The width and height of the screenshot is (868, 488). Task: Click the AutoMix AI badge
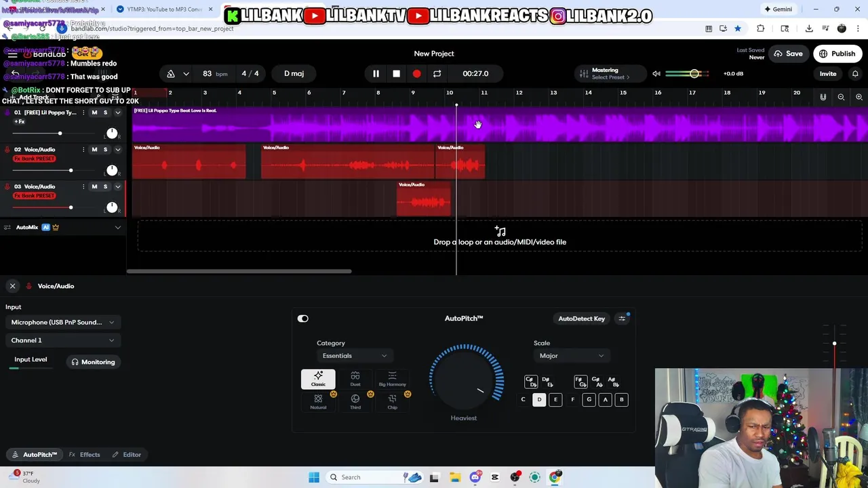(46, 228)
